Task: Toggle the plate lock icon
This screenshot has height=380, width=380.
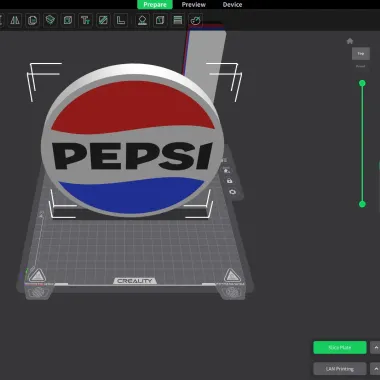Action: [229, 181]
